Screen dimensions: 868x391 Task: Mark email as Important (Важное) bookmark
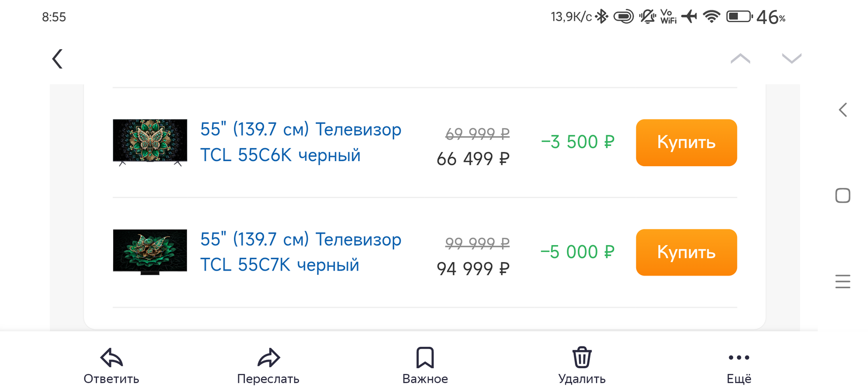pyautogui.click(x=425, y=357)
